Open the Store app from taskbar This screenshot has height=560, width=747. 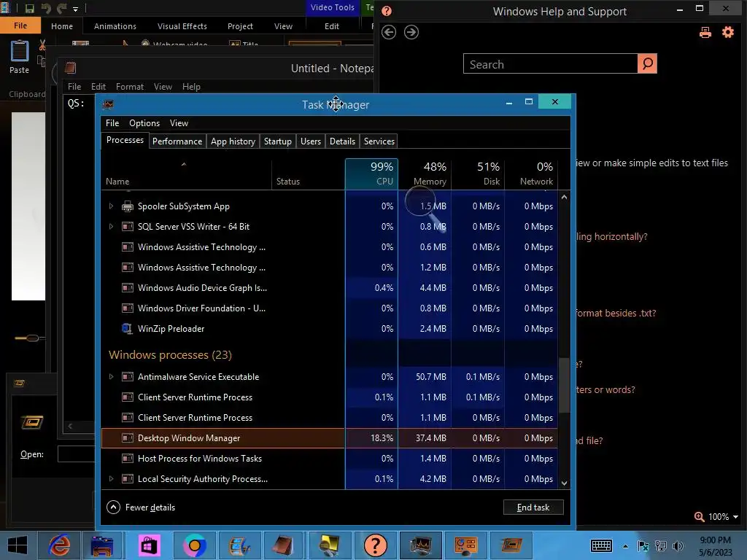[x=149, y=545]
